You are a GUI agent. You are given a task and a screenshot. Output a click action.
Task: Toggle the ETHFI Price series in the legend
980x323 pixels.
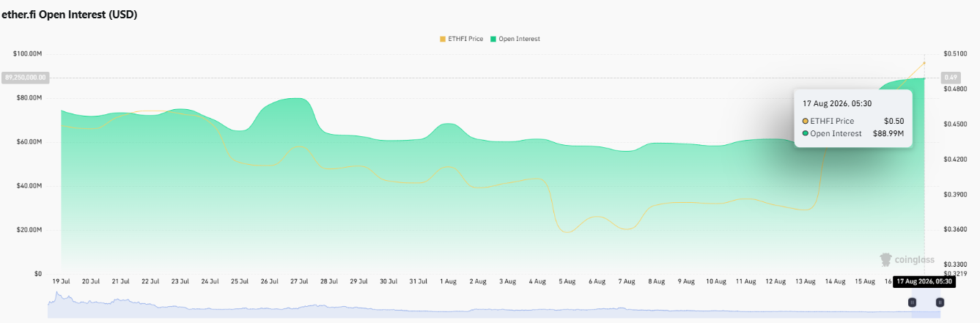coord(461,39)
